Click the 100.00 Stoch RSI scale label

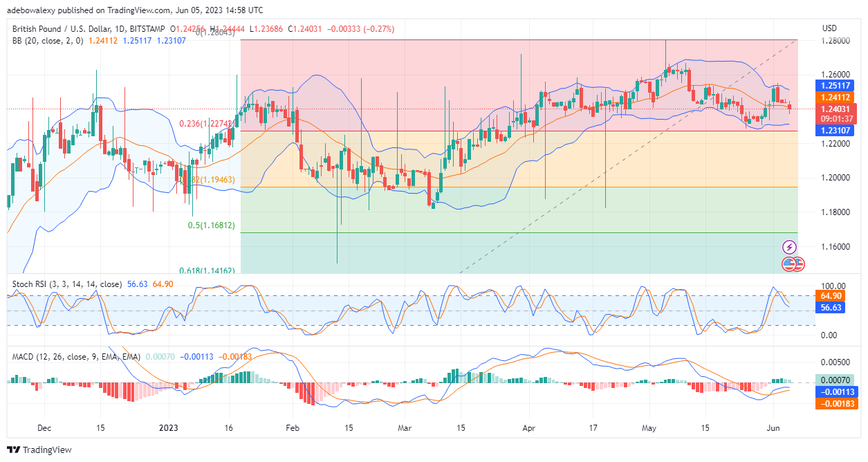coord(833,286)
